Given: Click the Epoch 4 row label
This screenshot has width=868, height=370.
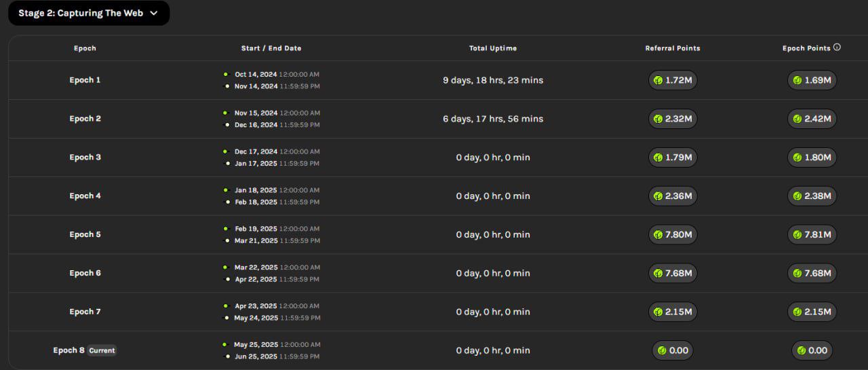Looking at the screenshot, I should click(85, 196).
